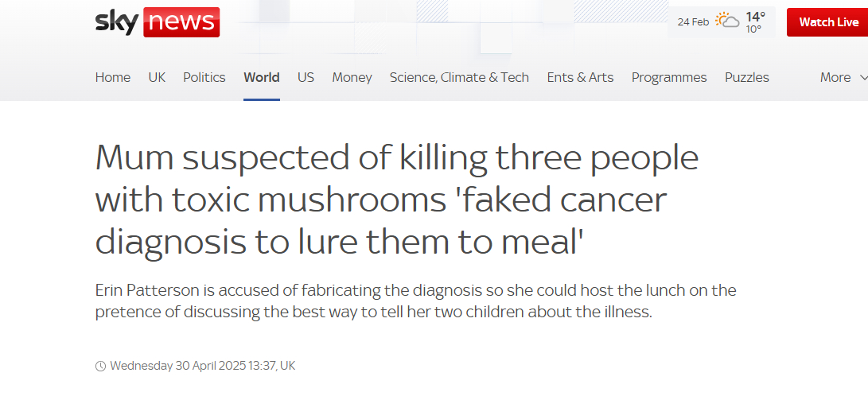The image size is (868, 396).
Task: Click the clock icon beside the article date
Action: point(100,367)
